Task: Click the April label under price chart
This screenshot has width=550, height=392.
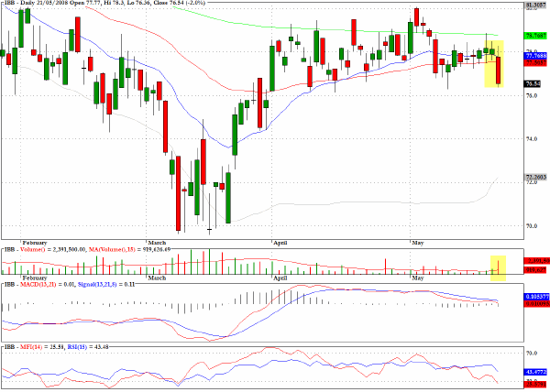Action: (x=280, y=243)
